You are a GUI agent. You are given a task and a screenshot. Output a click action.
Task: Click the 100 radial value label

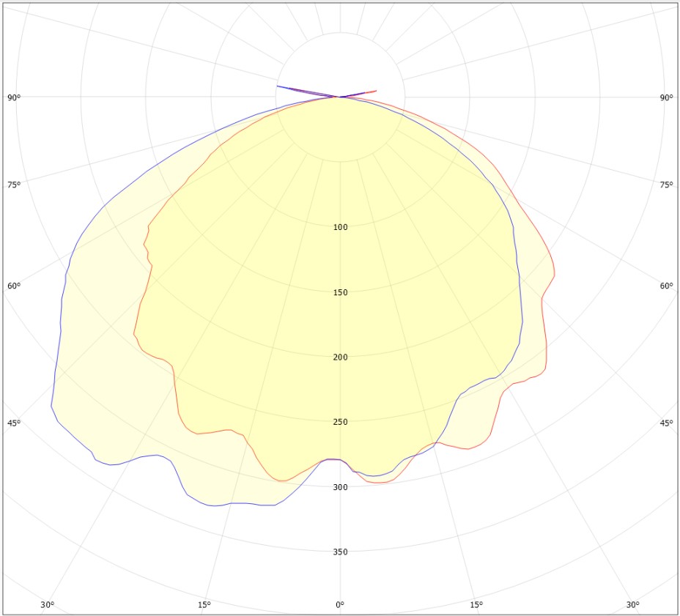pyautogui.click(x=341, y=227)
